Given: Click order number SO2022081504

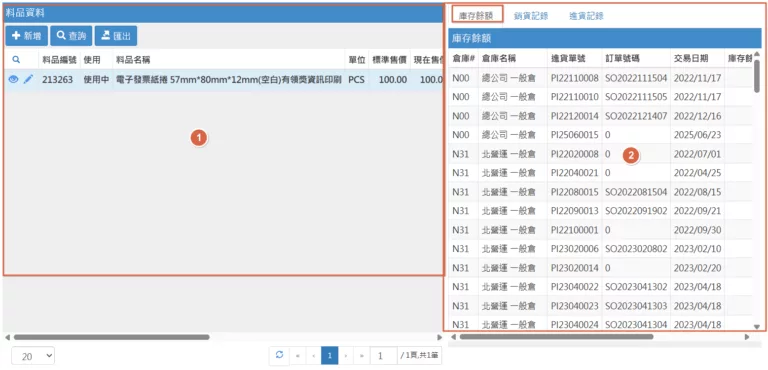Looking at the screenshot, I should [x=636, y=192].
